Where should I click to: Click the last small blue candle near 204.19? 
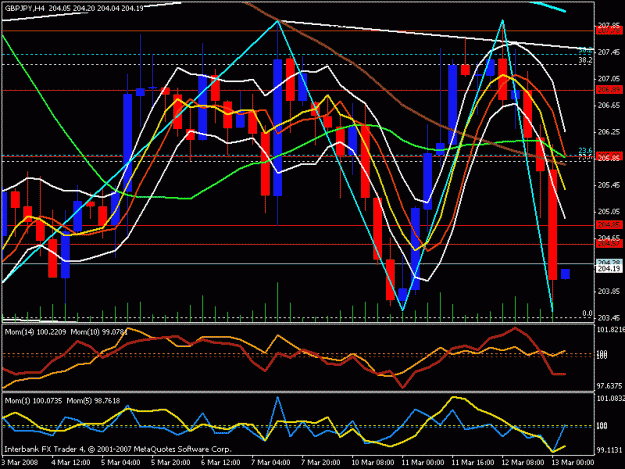pos(565,274)
